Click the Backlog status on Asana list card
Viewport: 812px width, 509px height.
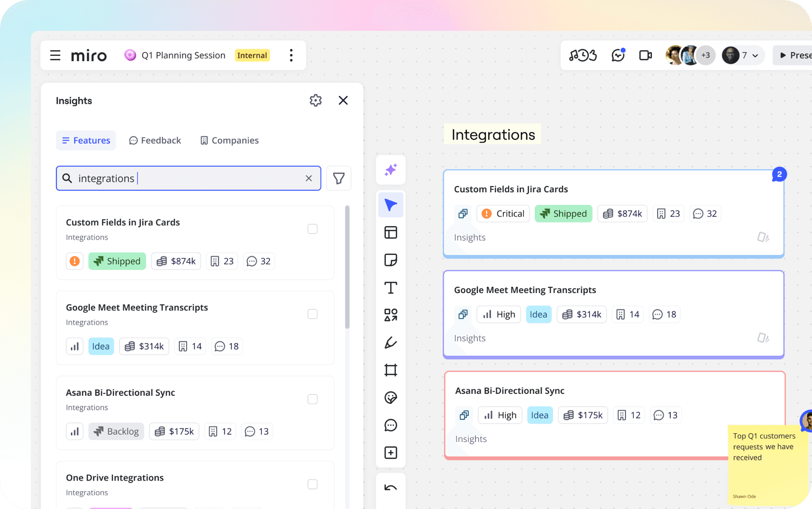click(116, 431)
